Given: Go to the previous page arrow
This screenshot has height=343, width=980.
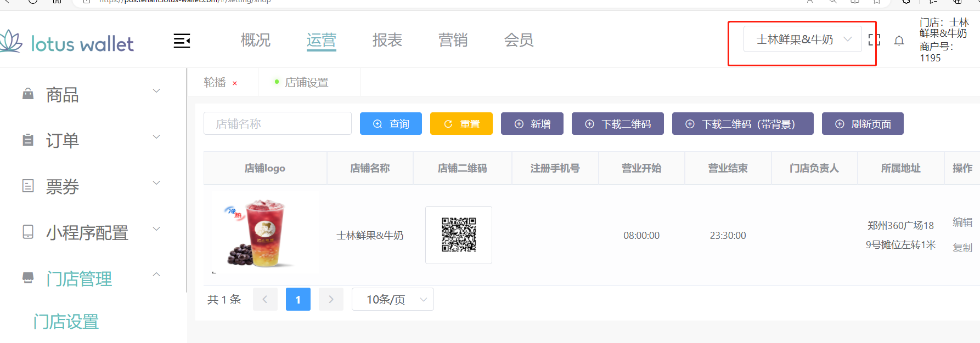Looking at the screenshot, I should (x=265, y=299).
